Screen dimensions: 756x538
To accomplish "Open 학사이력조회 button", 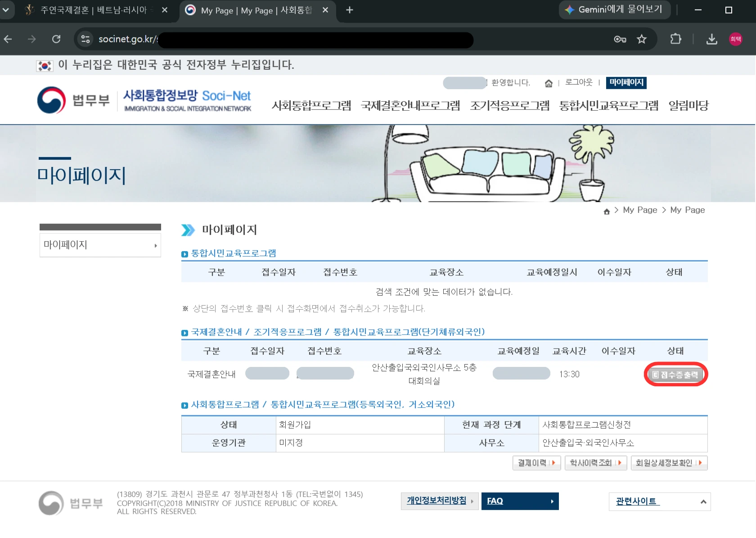I will (596, 463).
